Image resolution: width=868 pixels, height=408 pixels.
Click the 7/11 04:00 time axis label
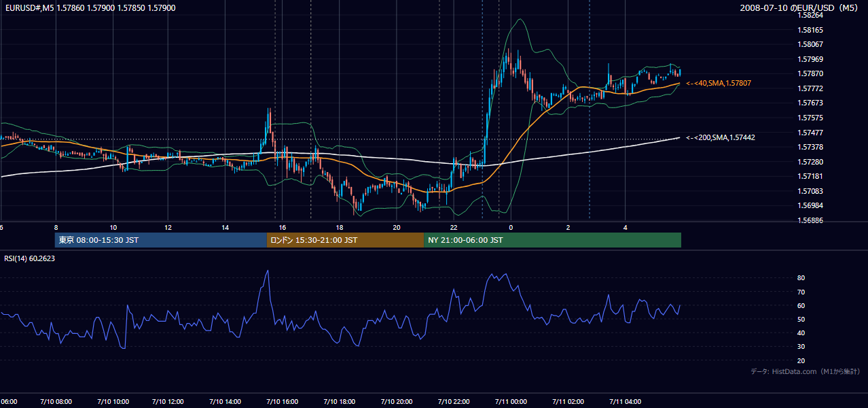click(626, 401)
